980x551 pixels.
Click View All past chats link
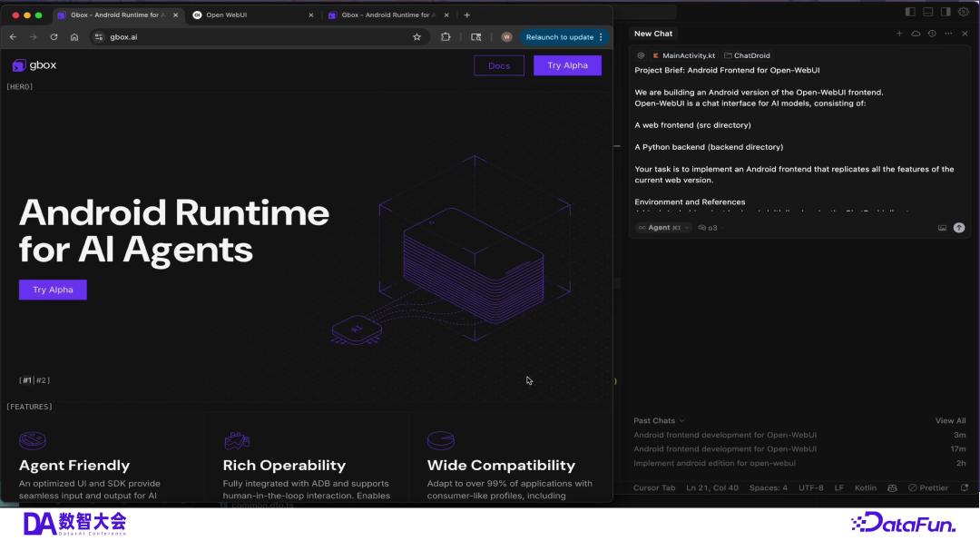click(950, 421)
